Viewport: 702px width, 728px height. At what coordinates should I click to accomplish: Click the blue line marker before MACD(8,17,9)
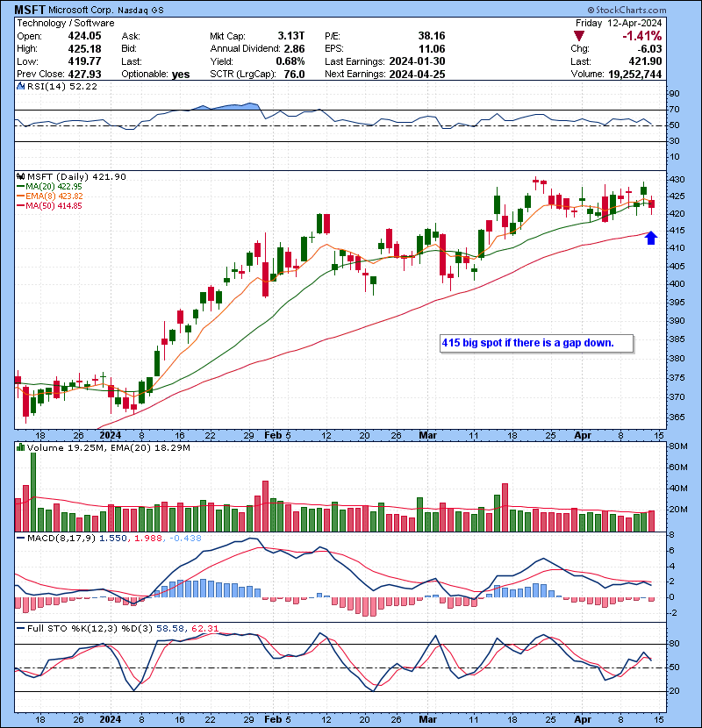pos(20,539)
